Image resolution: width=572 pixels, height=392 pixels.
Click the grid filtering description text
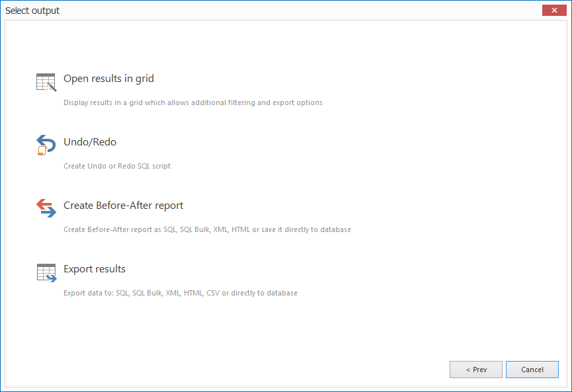pyautogui.click(x=193, y=102)
